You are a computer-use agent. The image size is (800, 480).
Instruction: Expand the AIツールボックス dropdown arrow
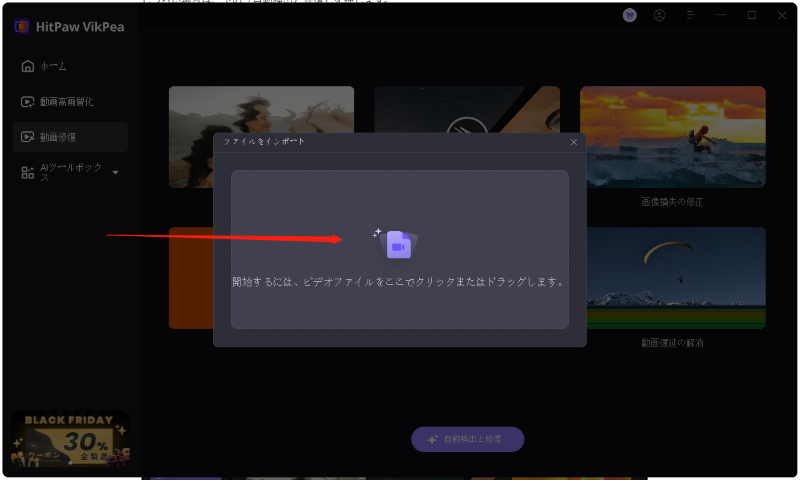click(x=115, y=173)
